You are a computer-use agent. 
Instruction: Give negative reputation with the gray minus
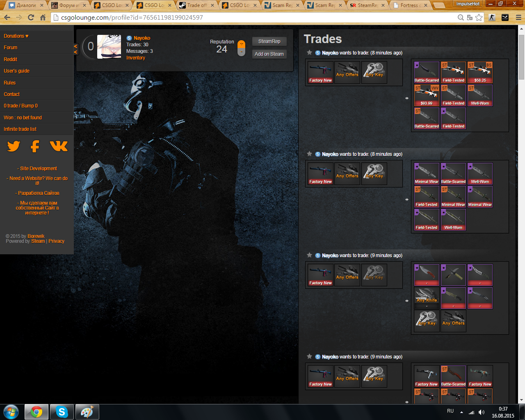242,52
